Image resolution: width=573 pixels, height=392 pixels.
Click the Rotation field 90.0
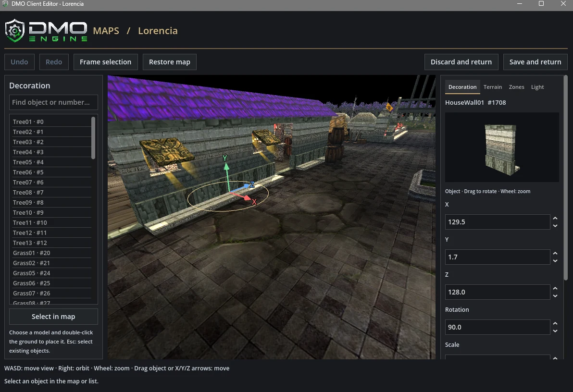[498, 327]
